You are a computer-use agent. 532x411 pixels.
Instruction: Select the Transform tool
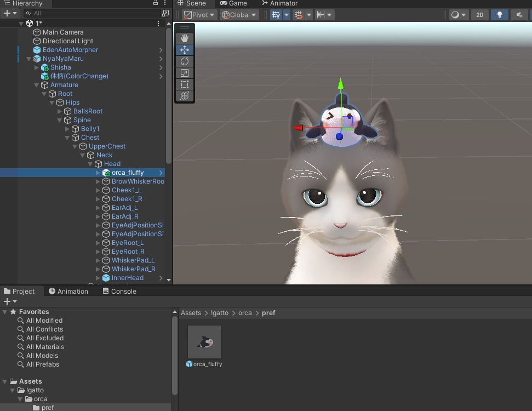click(x=185, y=96)
